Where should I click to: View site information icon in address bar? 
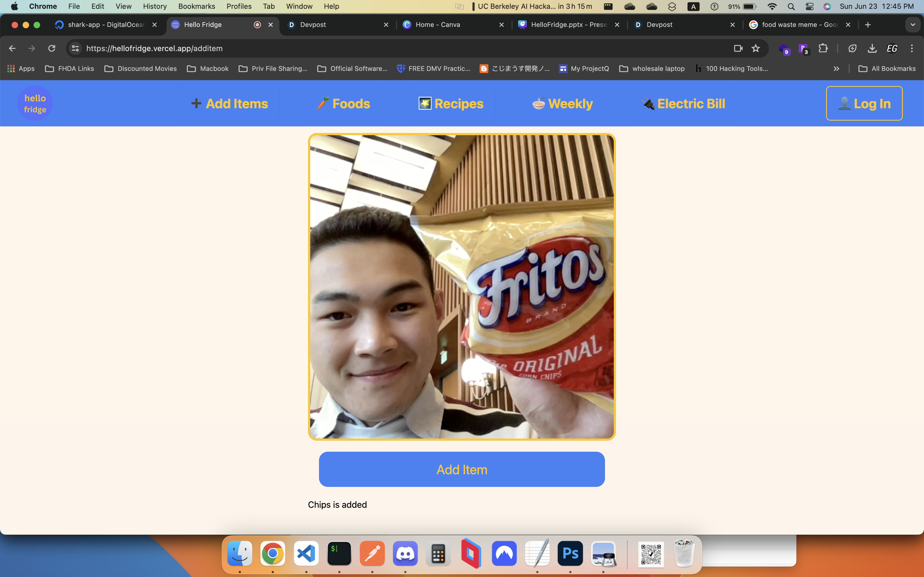pyautogui.click(x=75, y=48)
